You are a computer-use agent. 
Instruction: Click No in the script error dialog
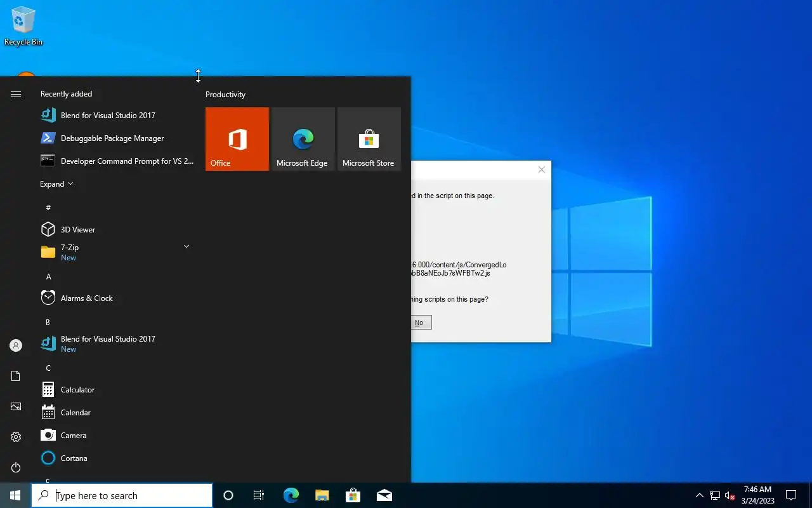[419, 323]
